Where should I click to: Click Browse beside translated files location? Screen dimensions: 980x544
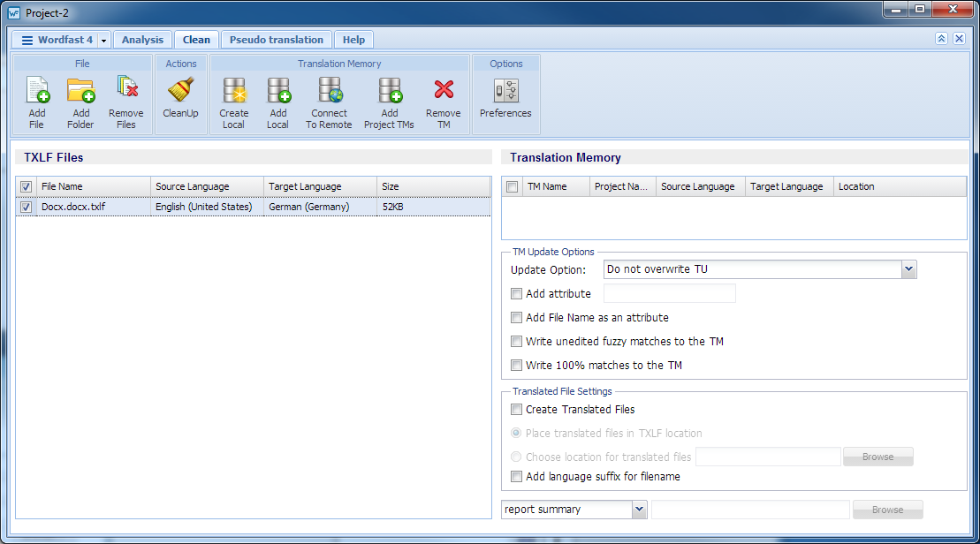pyautogui.click(x=877, y=457)
